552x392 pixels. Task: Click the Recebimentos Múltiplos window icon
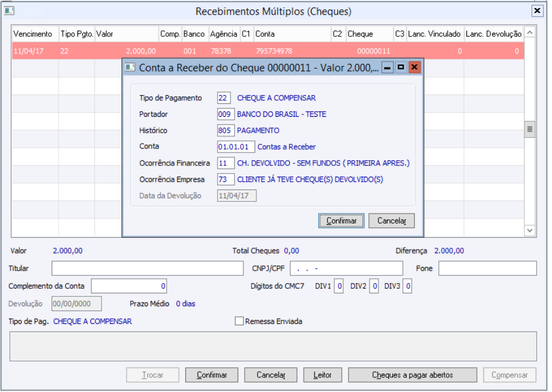coord(9,11)
